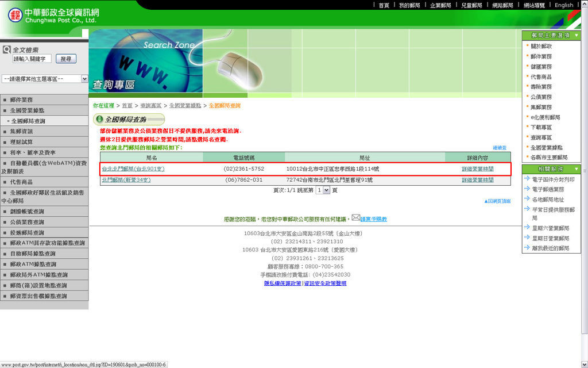Viewport: 588px width, 368px height.
Task: Click the Search Zone globe banner image
Action: [146, 61]
